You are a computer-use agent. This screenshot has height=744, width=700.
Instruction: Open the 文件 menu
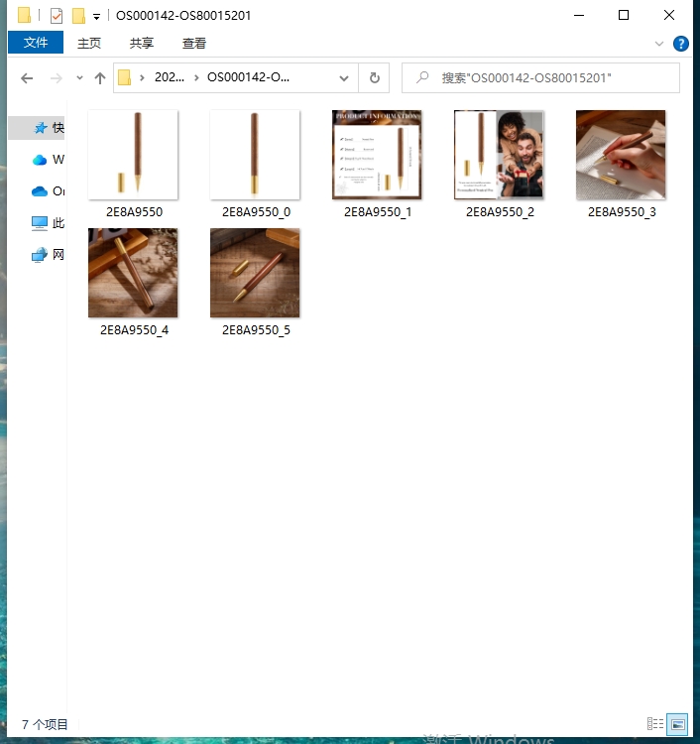click(36, 43)
